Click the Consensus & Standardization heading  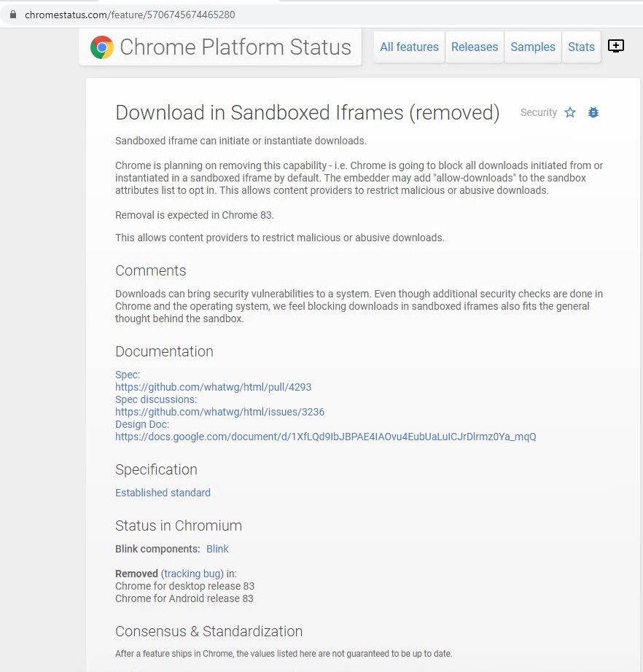point(209,631)
